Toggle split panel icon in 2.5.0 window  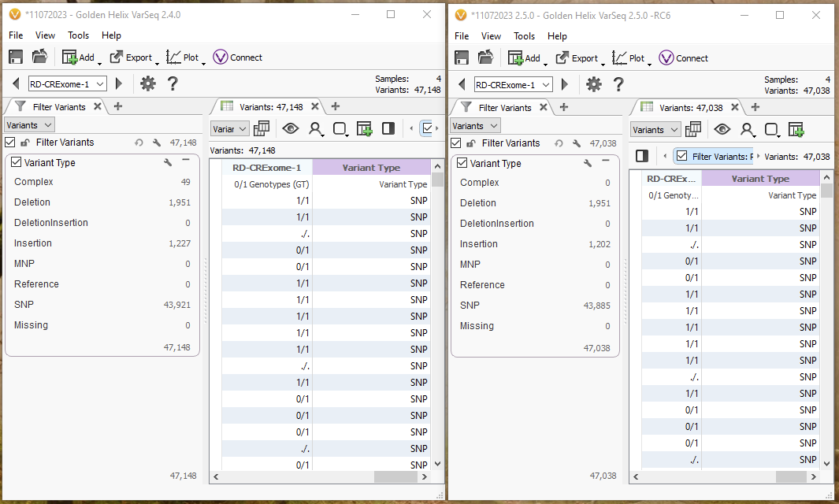(x=642, y=156)
